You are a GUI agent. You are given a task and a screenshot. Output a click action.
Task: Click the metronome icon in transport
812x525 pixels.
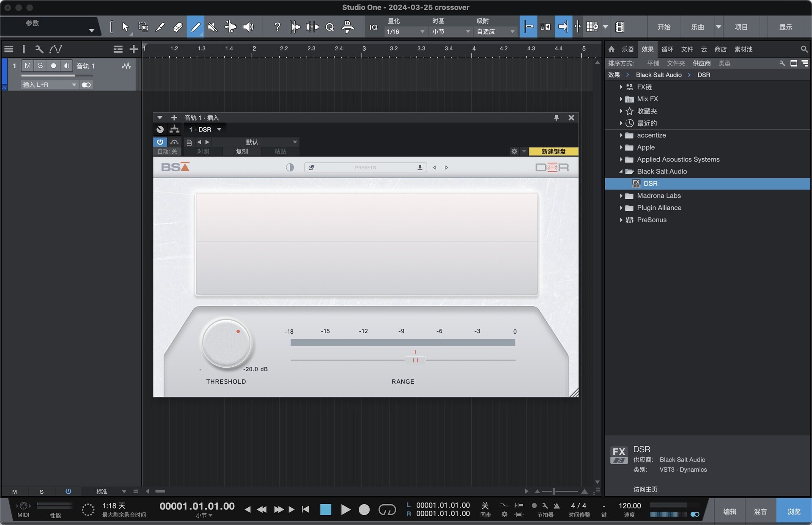[x=557, y=506]
